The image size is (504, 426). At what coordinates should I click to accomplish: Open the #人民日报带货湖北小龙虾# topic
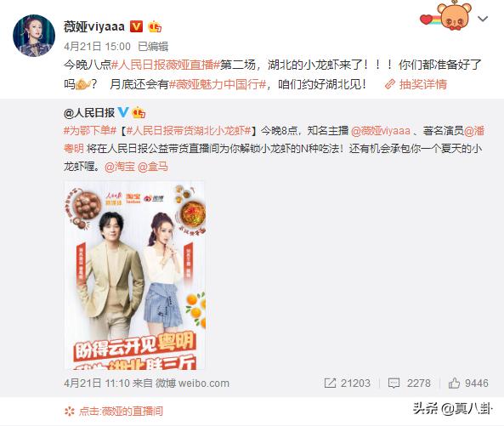coord(189,131)
